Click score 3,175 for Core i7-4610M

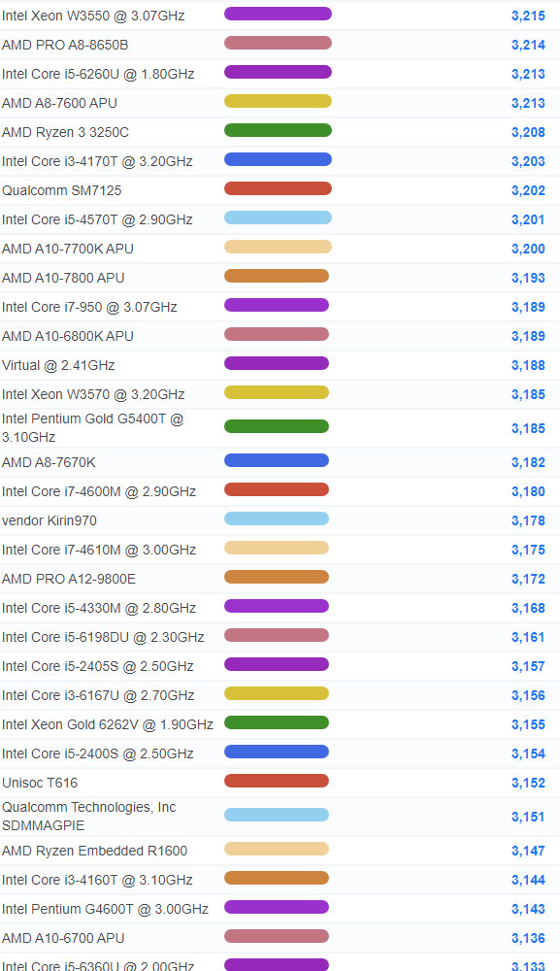click(x=528, y=550)
